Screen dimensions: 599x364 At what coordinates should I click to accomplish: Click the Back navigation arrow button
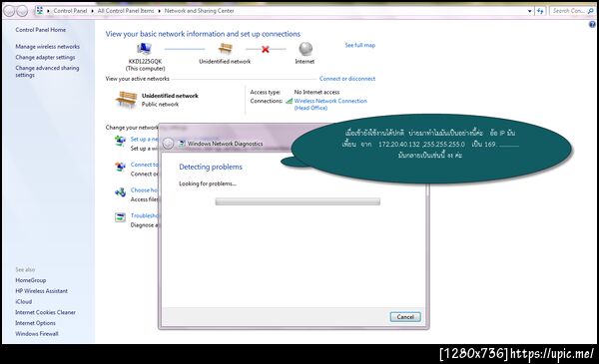(9, 11)
